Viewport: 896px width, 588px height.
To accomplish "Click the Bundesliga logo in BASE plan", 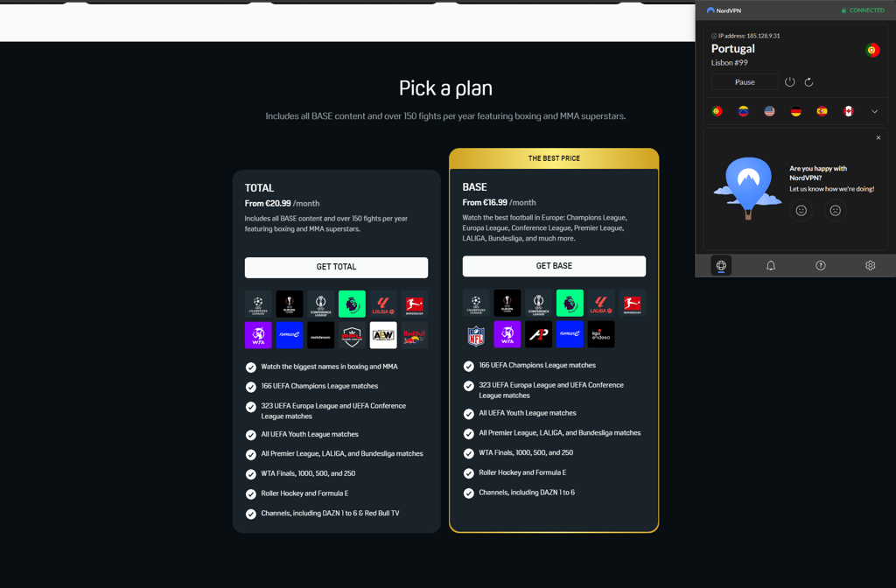I will 632,303.
